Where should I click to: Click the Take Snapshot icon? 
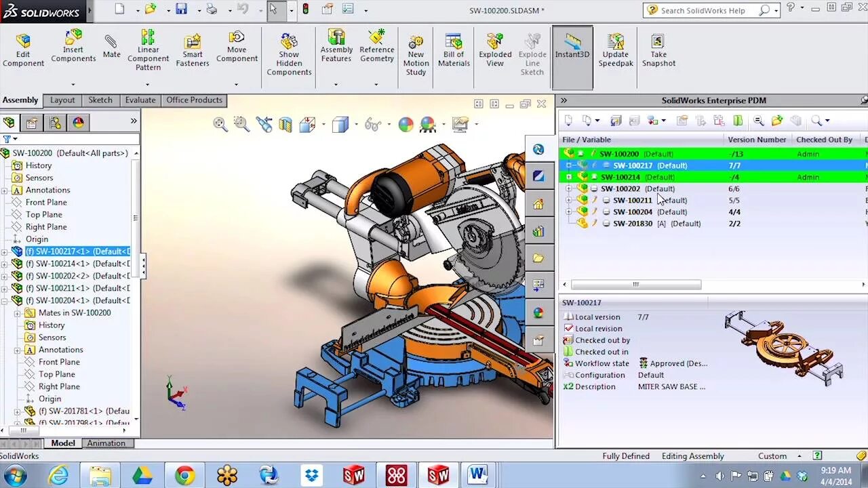(658, 49)
